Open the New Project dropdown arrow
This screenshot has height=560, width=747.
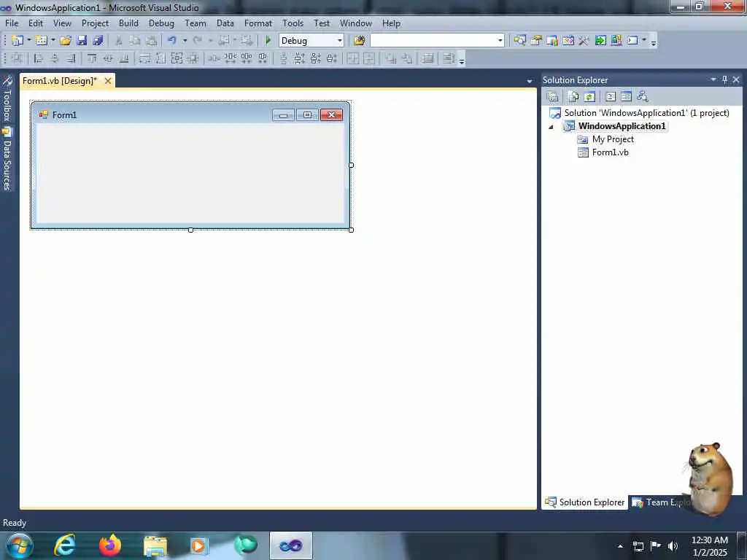tap(29, 41)
